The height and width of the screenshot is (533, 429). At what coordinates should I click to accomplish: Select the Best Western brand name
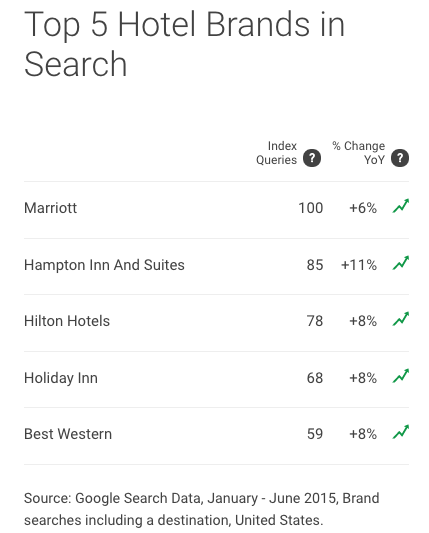click(68, 434)
